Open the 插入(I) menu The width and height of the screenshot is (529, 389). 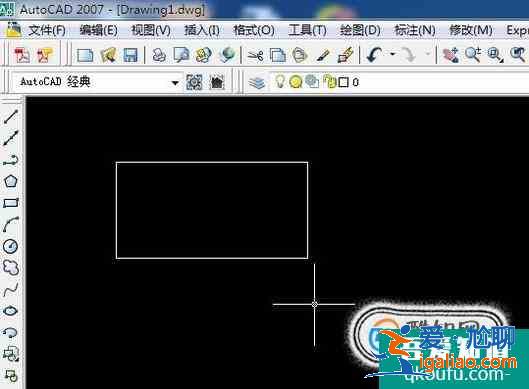(202, 31)
